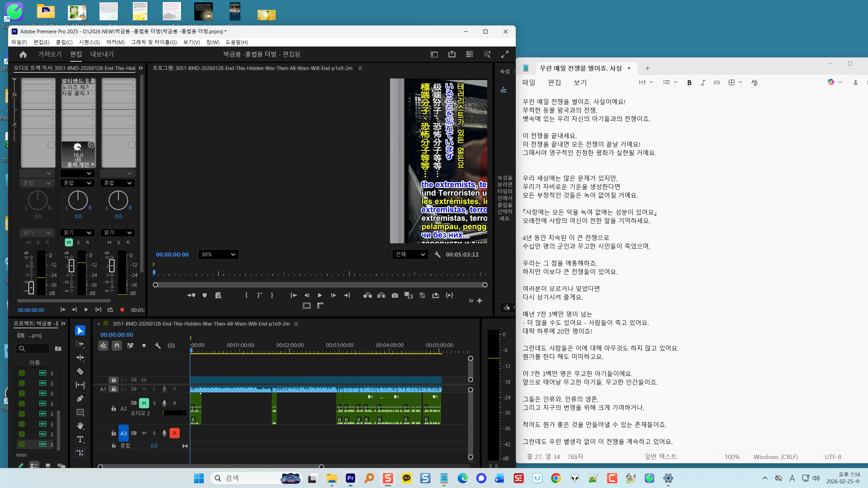Click the Home icon in Premiere
Screen dimensions: 868x488
click(x=23, y=54)
